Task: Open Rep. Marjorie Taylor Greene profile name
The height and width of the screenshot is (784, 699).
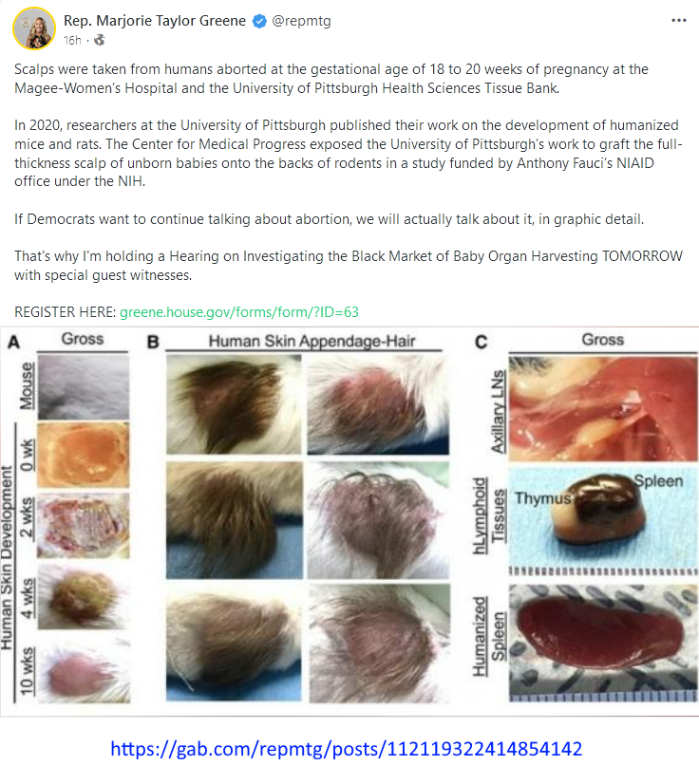Action: [155, 21]
